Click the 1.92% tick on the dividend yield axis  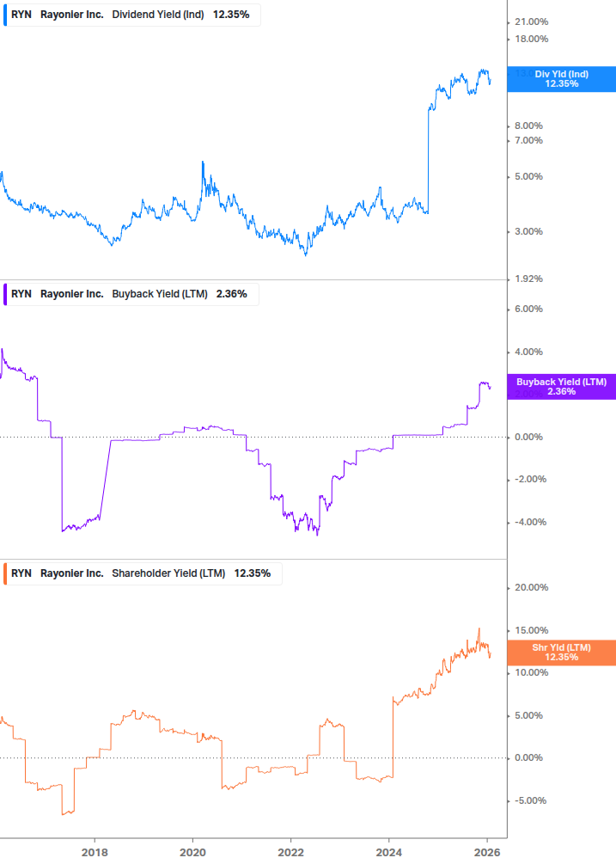point(528,279)
